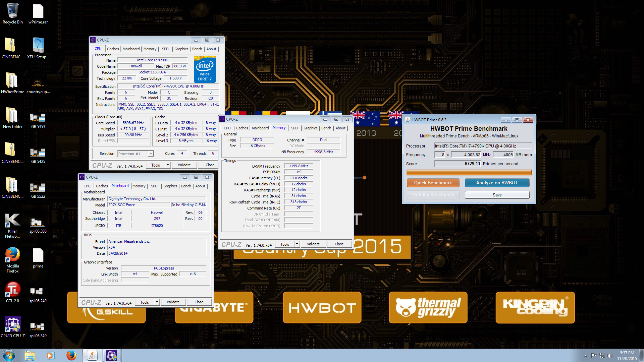The width and height of the screenshot is (644, 362).
Task: Click Save button in HWBOT Prime
Action: click(x=497, y=195)
